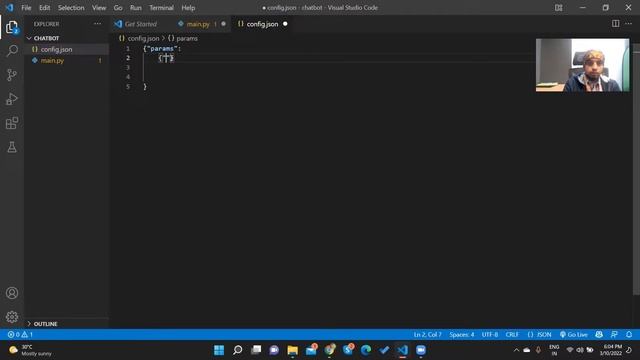This screenshot has width=640, height=360.
Task: Open the View menu
Action: click(x=99, y=8)
